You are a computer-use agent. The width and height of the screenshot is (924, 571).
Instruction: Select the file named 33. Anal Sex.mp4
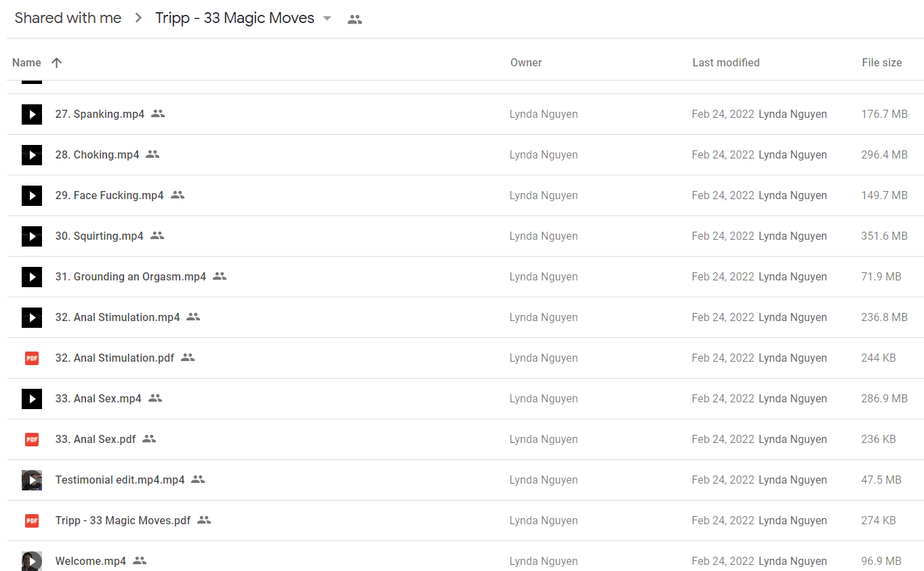98,398
